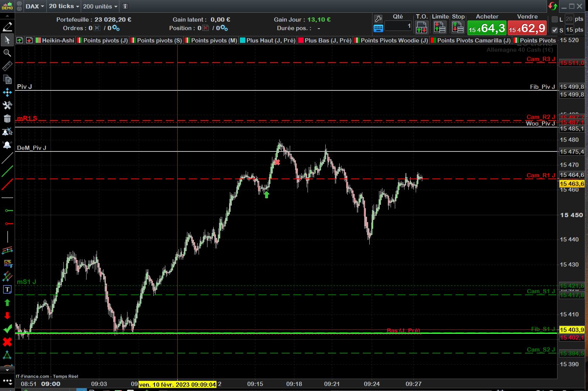Open the Points pivots (J) indicator tab
This screenshot has width=588, height=391.
pyautogui.click(x=102, y=40)
